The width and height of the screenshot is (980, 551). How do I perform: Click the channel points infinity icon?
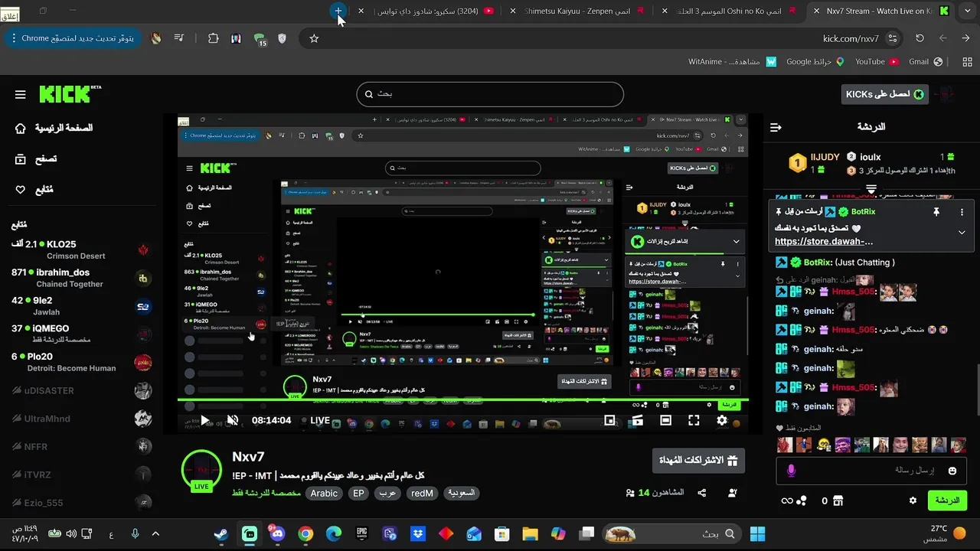click(x=786, y=500)
